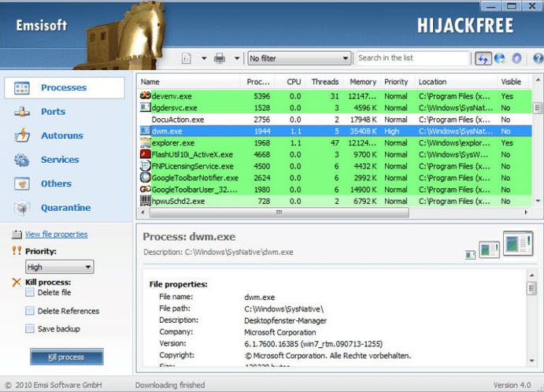Click the refresh arrows toolbar icon
544x392 pixels.
coord(483,58)
